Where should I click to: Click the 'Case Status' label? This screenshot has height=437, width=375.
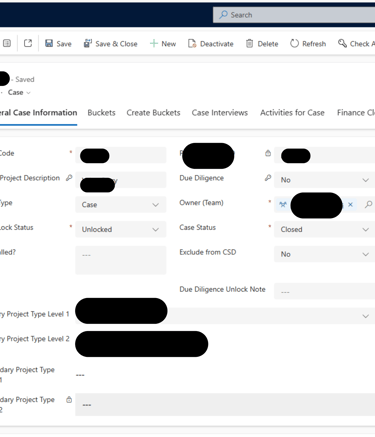[197, 227]
